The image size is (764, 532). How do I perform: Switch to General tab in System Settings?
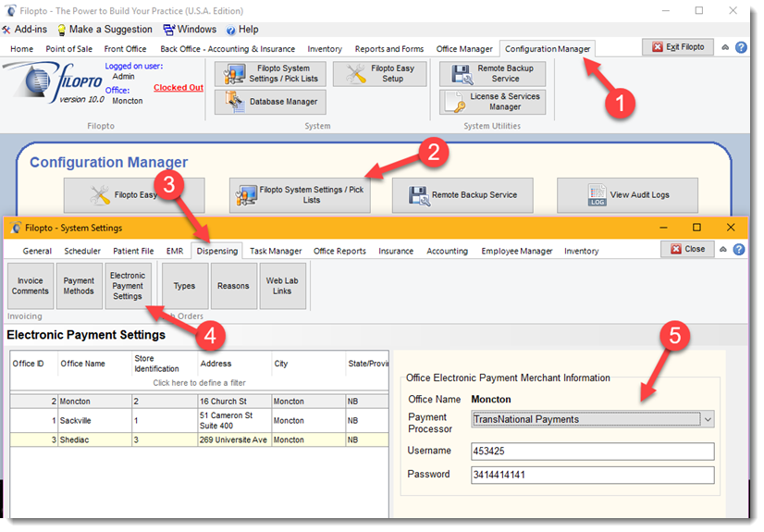(x=37, y=252)
